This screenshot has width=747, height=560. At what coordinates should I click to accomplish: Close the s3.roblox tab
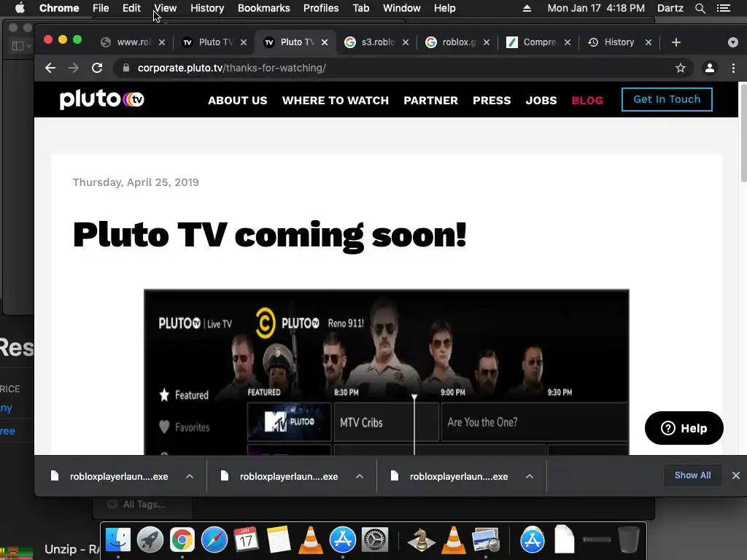tap(406, 42)
